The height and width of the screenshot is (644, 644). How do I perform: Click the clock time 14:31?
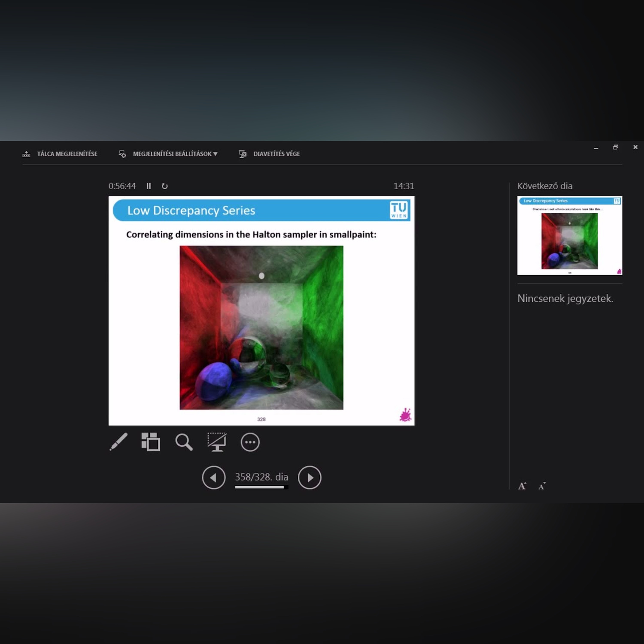pyautogui.click(x=404, y=186)
